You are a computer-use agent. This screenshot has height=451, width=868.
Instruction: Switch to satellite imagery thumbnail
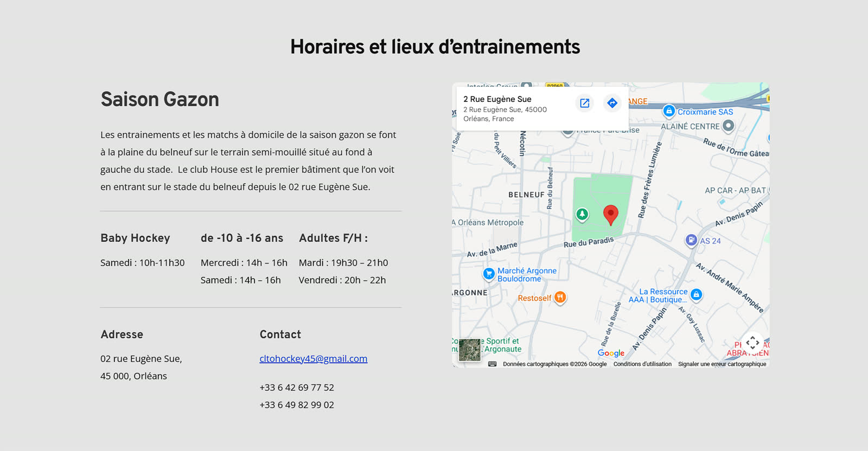(470, 350)
